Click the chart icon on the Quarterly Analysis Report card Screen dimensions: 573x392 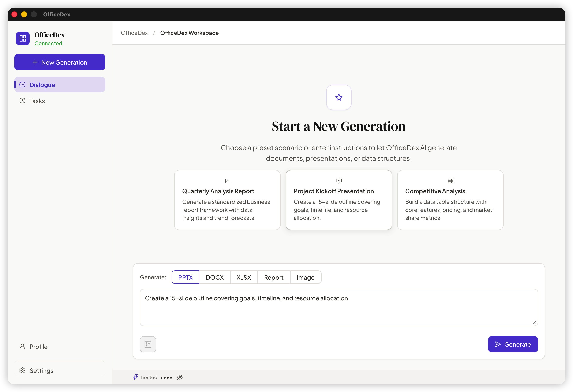click(227, 181)
